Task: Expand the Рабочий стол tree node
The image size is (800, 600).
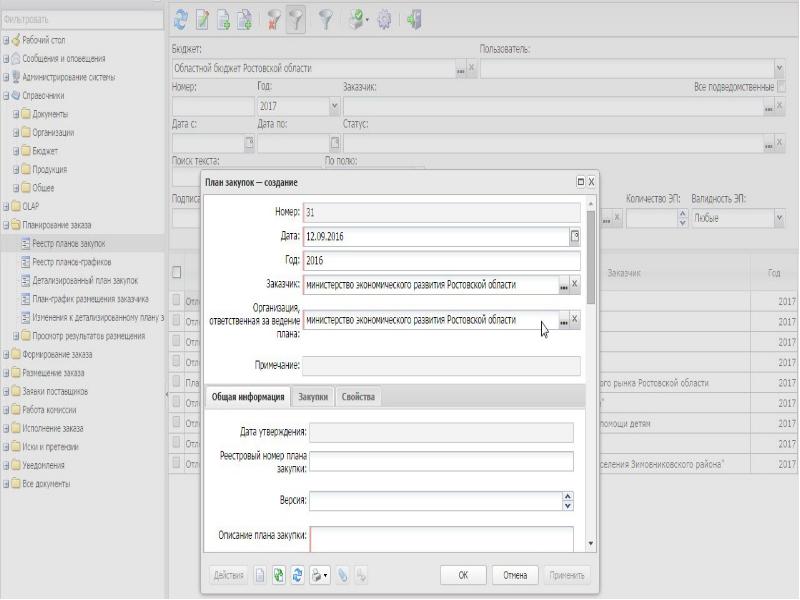Action: pos(6,40)
